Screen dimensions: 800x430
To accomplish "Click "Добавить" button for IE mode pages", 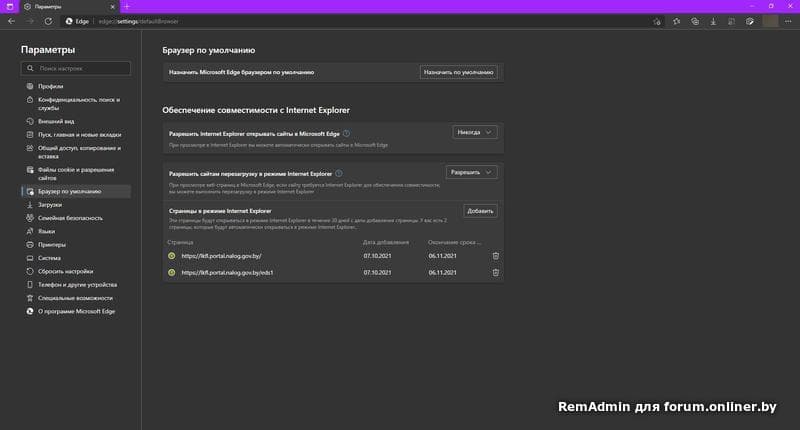I will (480, 211).
